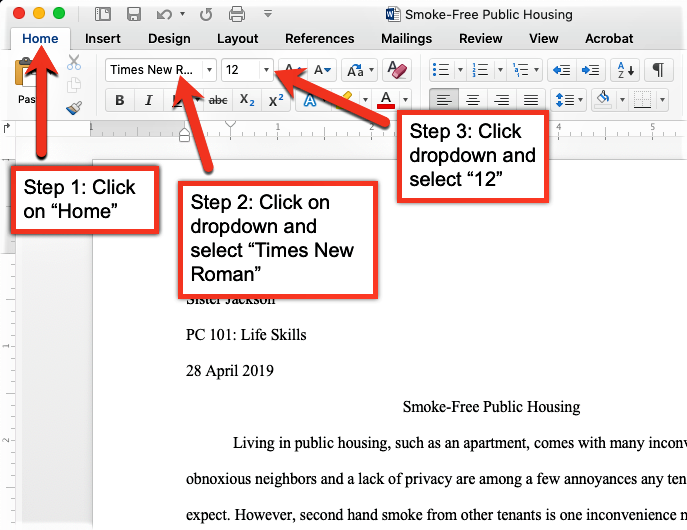Click the Subscript X2 icon

247,100
